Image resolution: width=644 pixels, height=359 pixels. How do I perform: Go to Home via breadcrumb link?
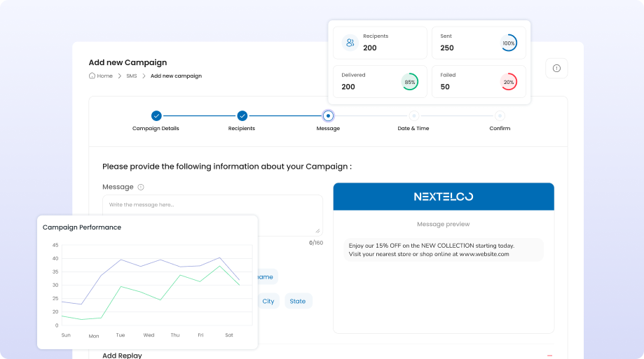(x=104, y=76)
